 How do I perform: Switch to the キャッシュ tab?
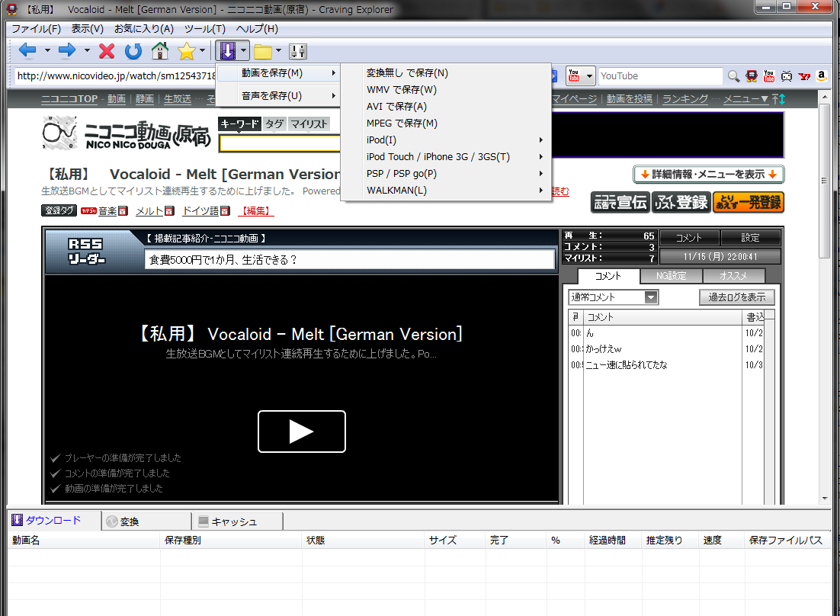point(237,521)
